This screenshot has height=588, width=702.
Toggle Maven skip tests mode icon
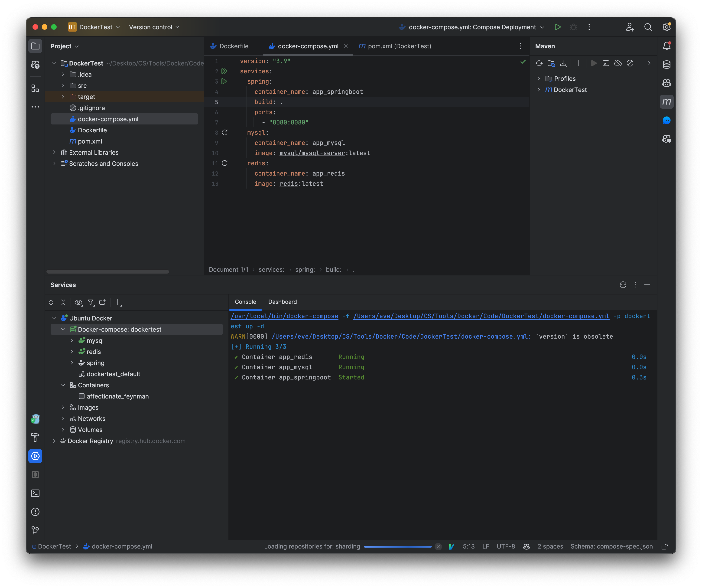point(630,63)
